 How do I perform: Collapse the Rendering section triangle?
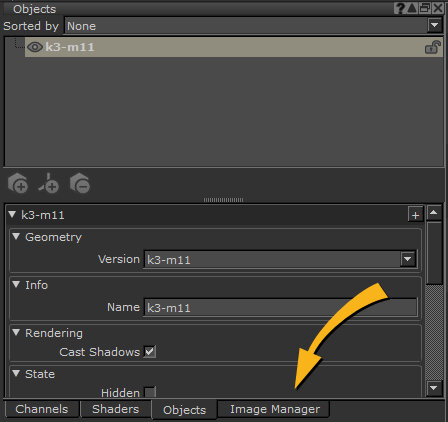pos(16,332)
